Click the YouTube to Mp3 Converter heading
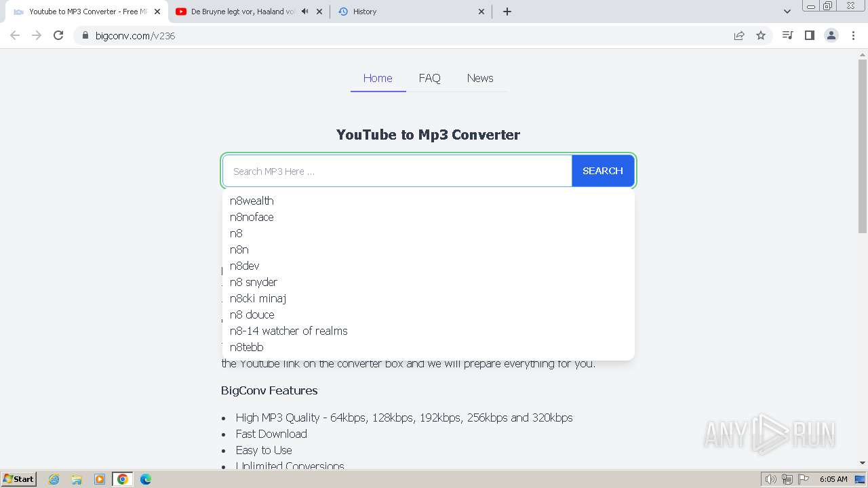The width and height of the screenshot is (868, 488). (428, 134)
